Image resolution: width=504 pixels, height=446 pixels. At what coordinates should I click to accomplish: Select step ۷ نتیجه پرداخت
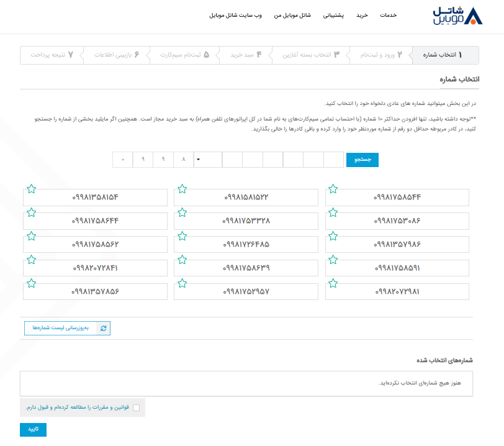(x=52, y=55)
